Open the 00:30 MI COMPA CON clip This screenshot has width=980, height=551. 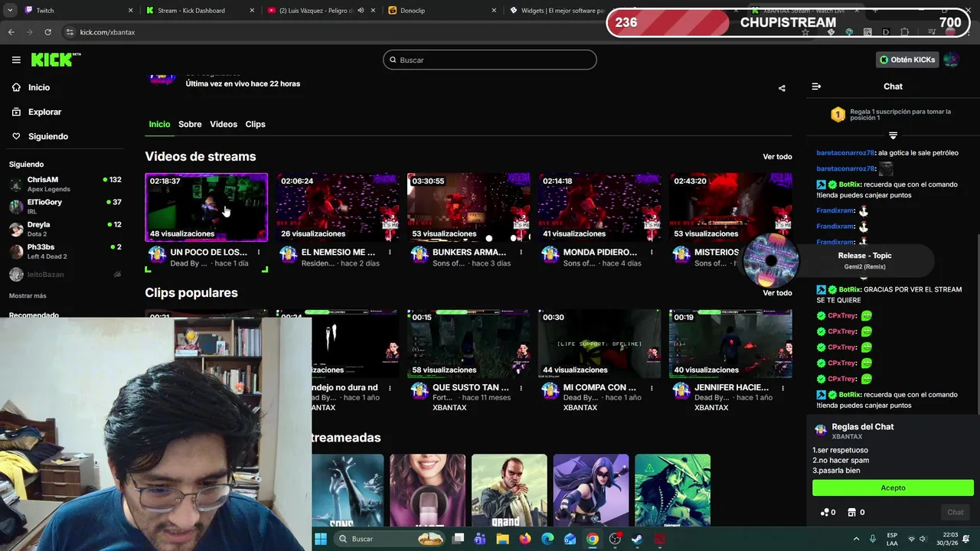click(599, 344)
